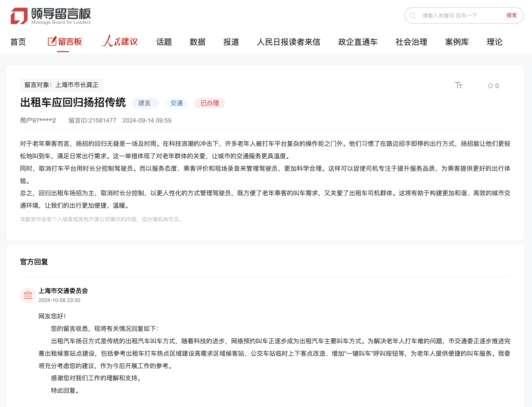Go to 首页 in the navigation
Screen dimensions: 532x407
[x=18, y=42]
